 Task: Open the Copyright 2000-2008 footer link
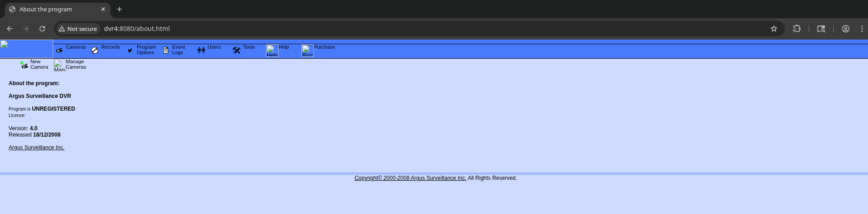pos(410,178)
